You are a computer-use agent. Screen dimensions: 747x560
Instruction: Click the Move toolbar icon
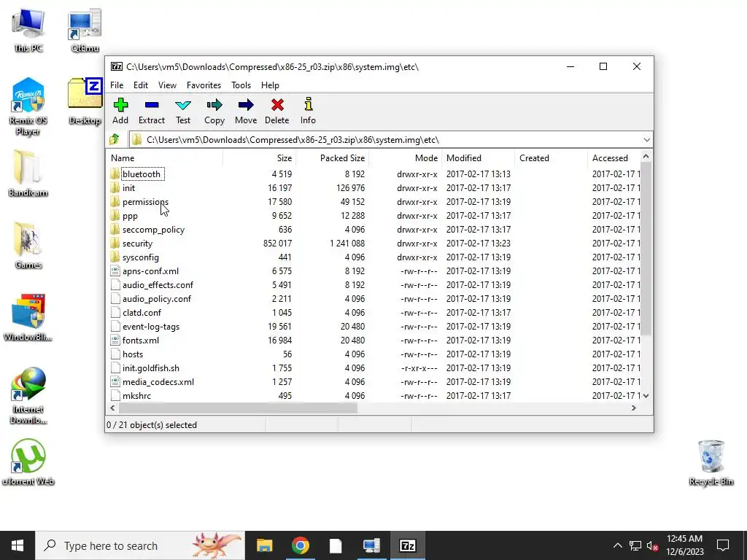(246, 111)
